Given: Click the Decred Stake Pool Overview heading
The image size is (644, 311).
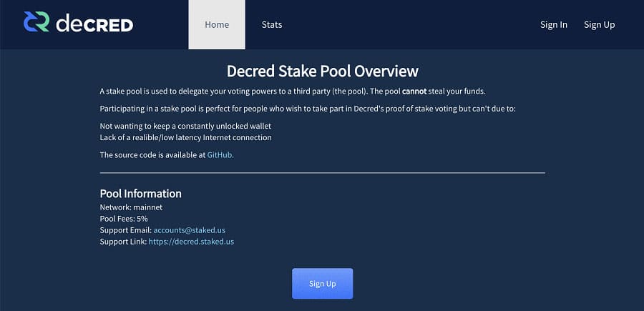Looking at the screenshot, I should [322, 71].
